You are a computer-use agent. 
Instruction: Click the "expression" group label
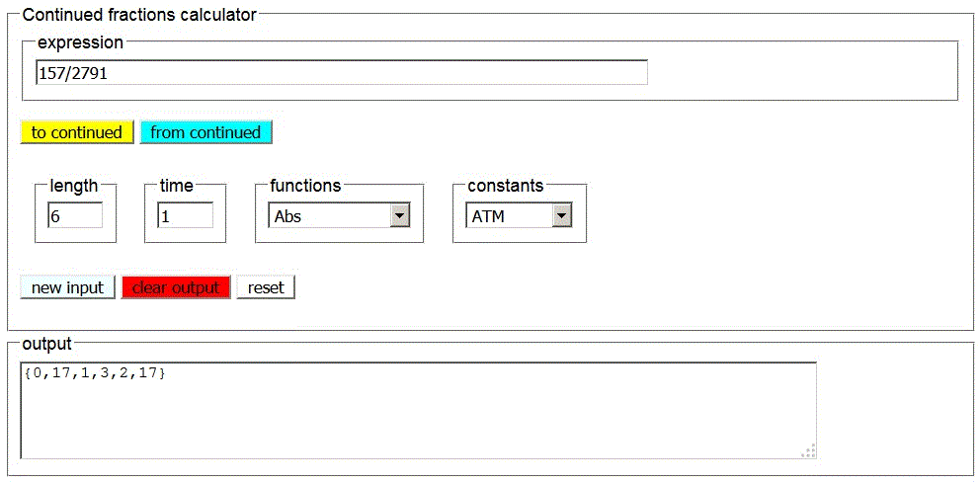pos(80,42)
